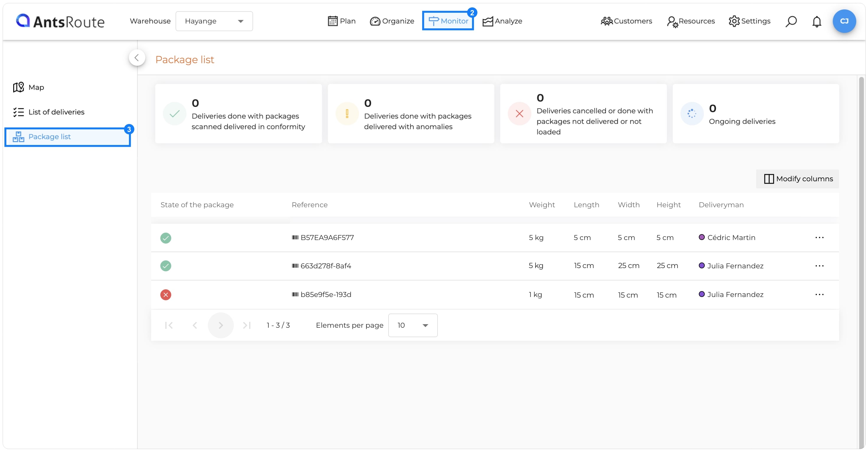The image size is (868, 452).
Task: Open the Hayange warehouse dropdown
Action: (214, 21)
